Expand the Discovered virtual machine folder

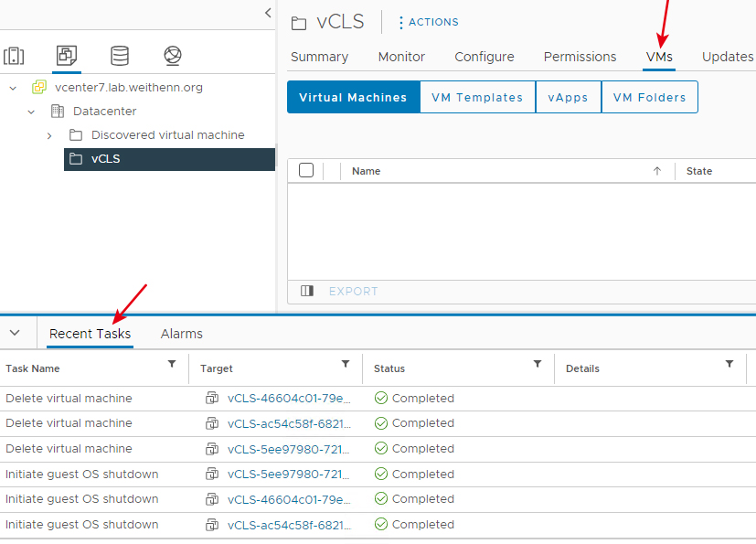coord(49,135)
